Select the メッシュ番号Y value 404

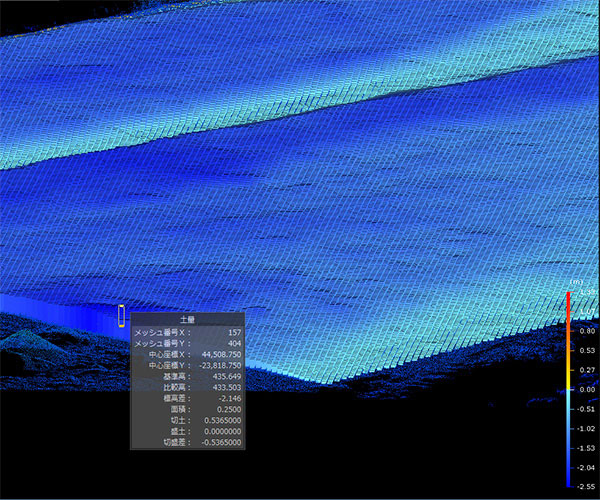(235, 342)
